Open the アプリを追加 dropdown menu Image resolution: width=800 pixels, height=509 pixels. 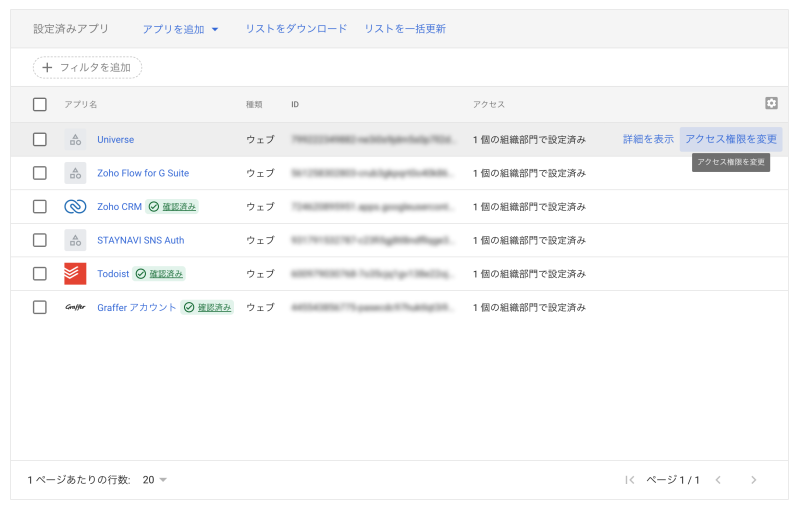pyautogui.click(x=180, y=29)
